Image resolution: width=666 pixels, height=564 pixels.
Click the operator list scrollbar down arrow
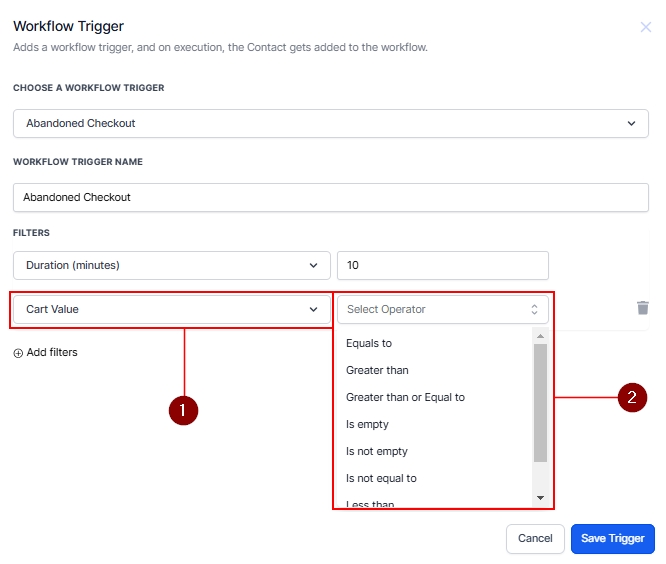tap(540, 497)
